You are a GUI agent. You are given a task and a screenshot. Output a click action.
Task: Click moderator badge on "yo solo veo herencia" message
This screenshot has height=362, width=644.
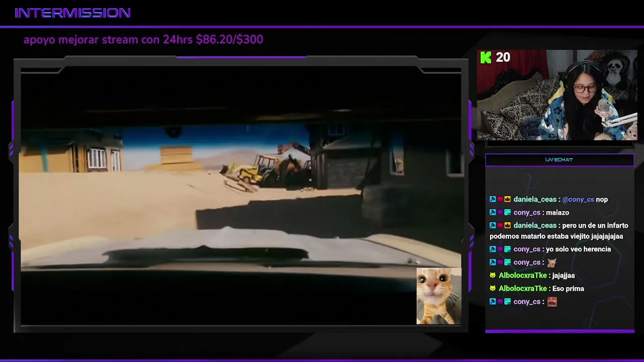tap(493, 249)
